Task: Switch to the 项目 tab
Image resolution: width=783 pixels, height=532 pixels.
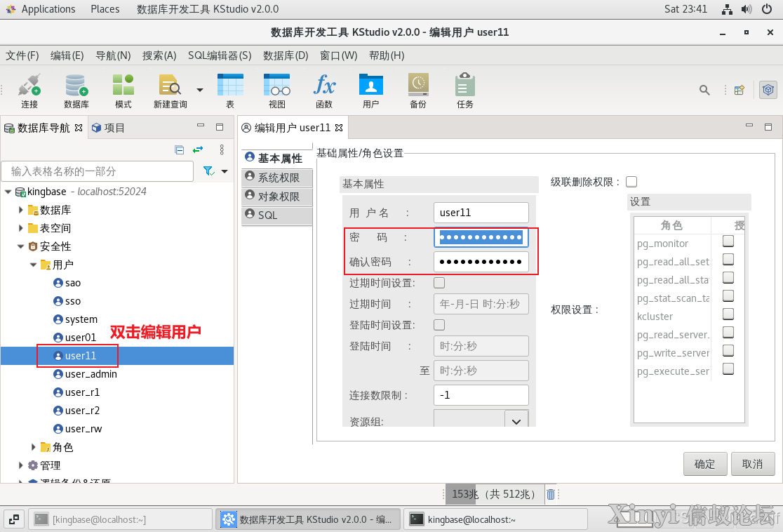Action: click(108, 128)
